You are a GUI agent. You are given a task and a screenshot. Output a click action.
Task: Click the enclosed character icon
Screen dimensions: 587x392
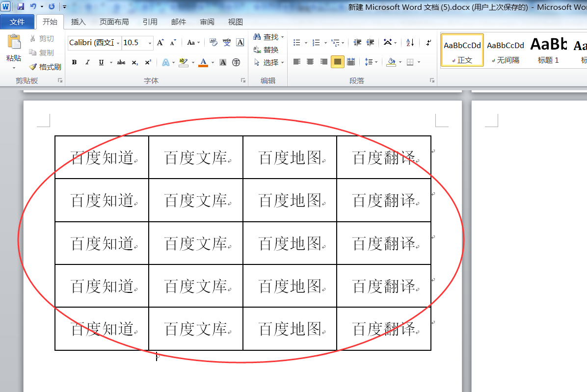236,62
